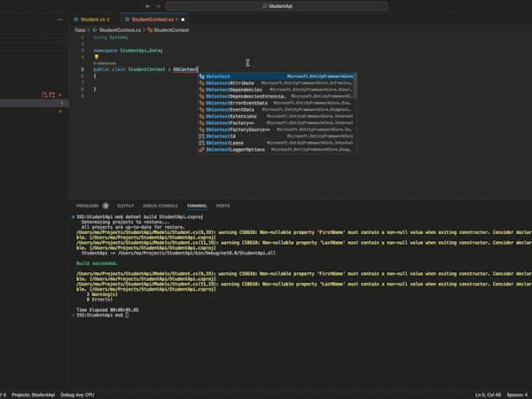Click the icon beside the DbContextLoggerOptions suggestion
This screenshot has height=399, width=532.
(x=202, y=150)
